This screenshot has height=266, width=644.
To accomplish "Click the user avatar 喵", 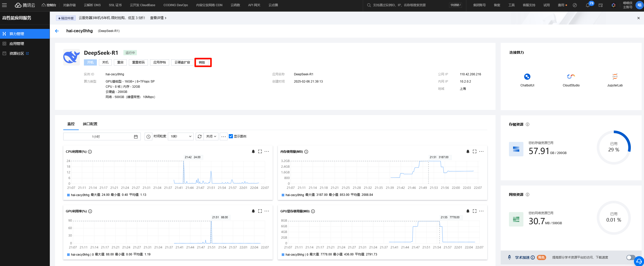I will click(x=639, y=5).
